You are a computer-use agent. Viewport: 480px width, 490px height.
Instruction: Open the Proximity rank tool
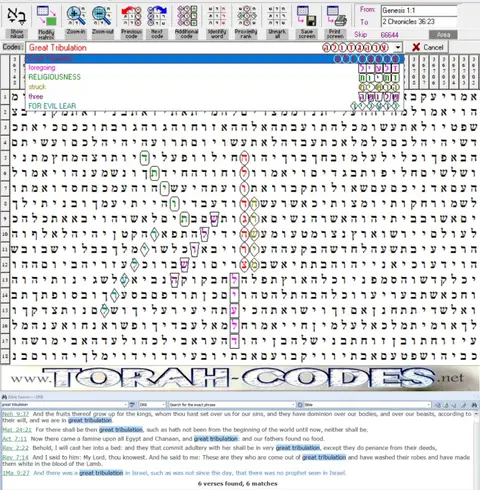tap(247, 15)
